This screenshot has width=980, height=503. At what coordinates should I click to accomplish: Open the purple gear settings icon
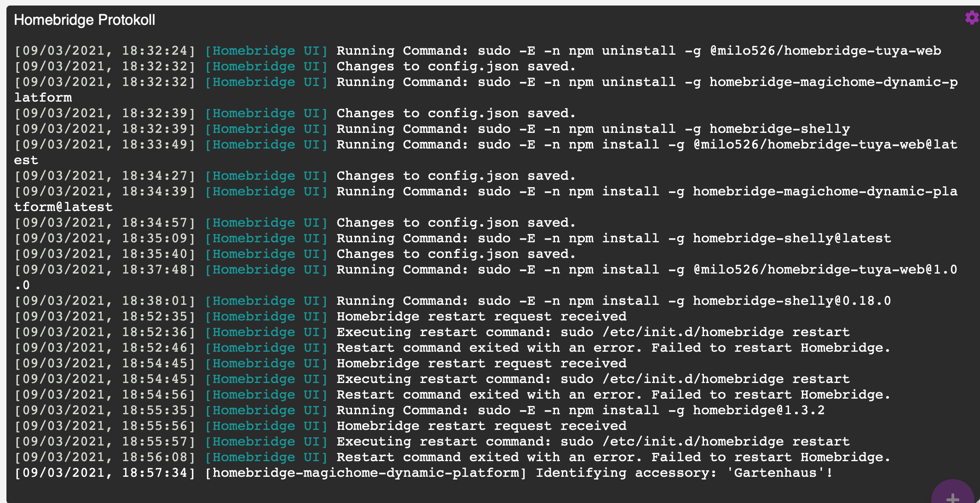pyautogui.click(x=971, y=18)
